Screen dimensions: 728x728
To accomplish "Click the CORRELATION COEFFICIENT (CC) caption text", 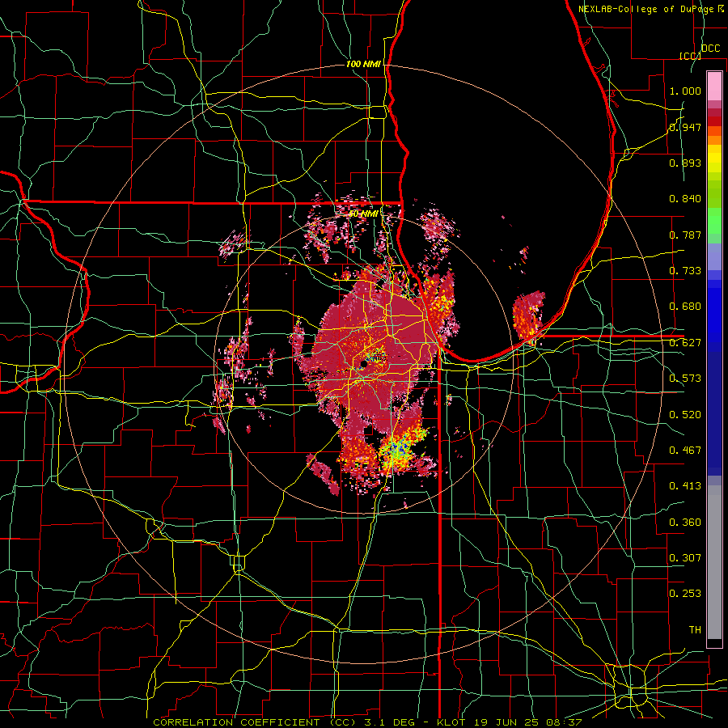I will 255,722.
